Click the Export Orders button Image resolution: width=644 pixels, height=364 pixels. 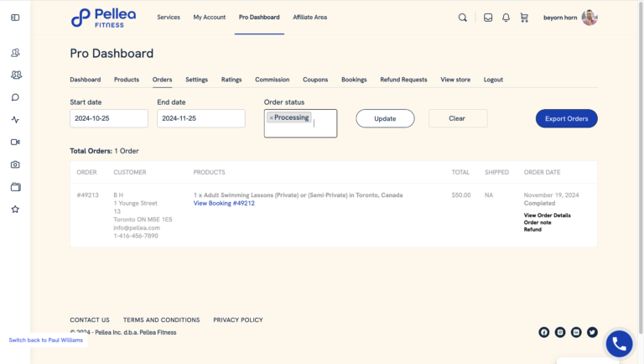pos(566,118)
